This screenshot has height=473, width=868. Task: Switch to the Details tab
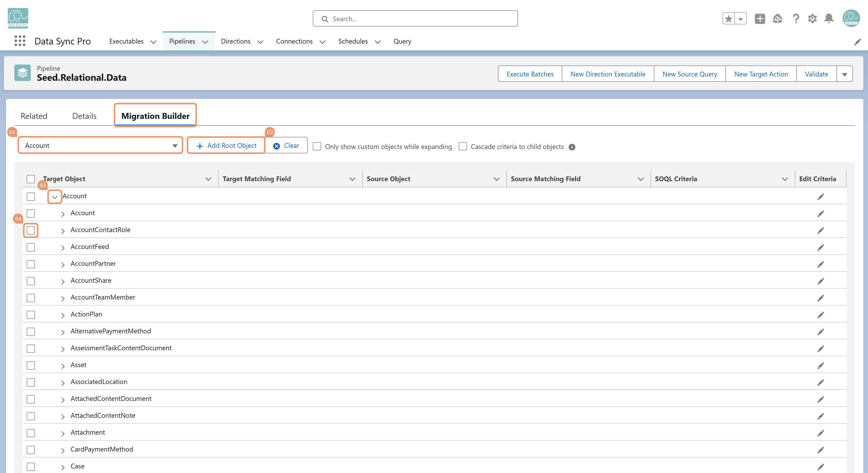click(x=84, y=116)
